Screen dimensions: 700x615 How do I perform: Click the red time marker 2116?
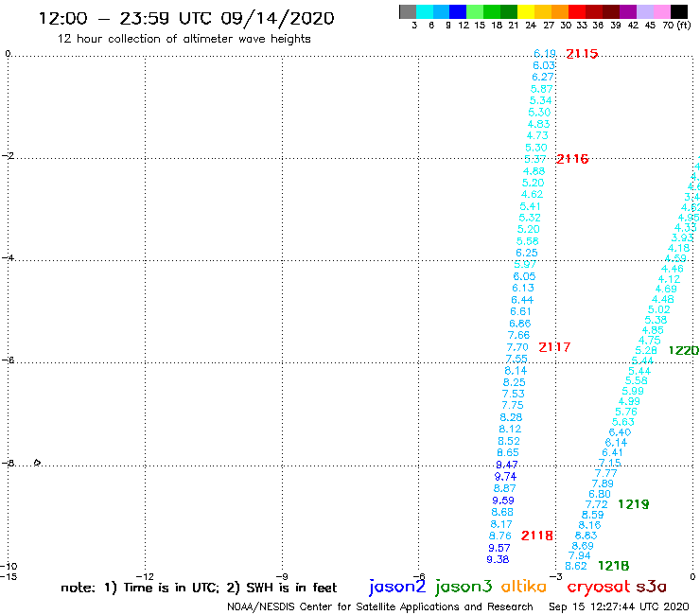(x=572, y=159)
